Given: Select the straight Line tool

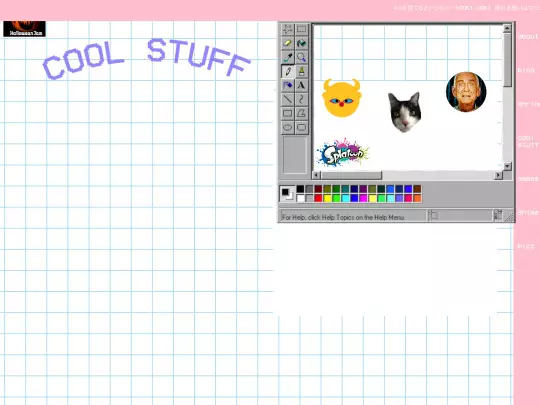Looking at the screenshot, I should tap(288, 100).
